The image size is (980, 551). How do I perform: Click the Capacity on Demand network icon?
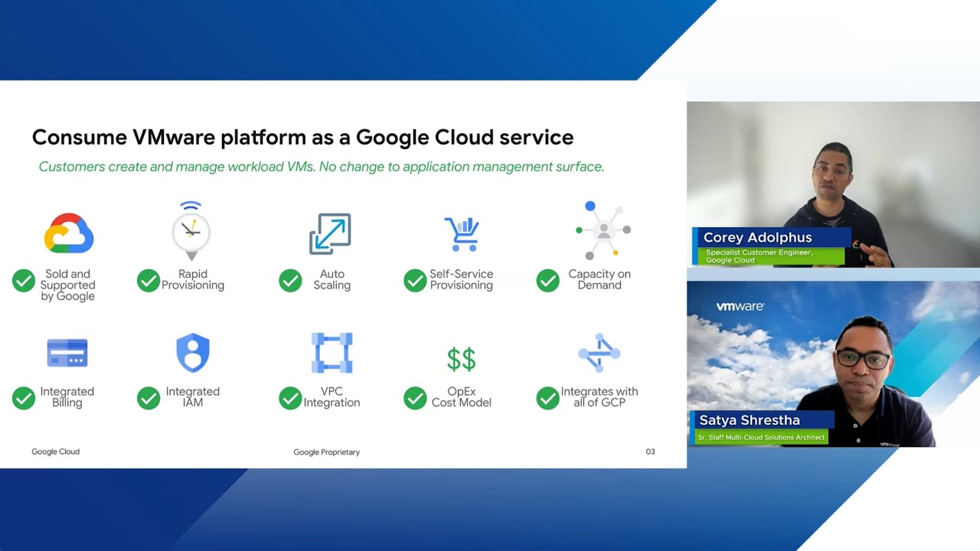(x=603, y=230)
